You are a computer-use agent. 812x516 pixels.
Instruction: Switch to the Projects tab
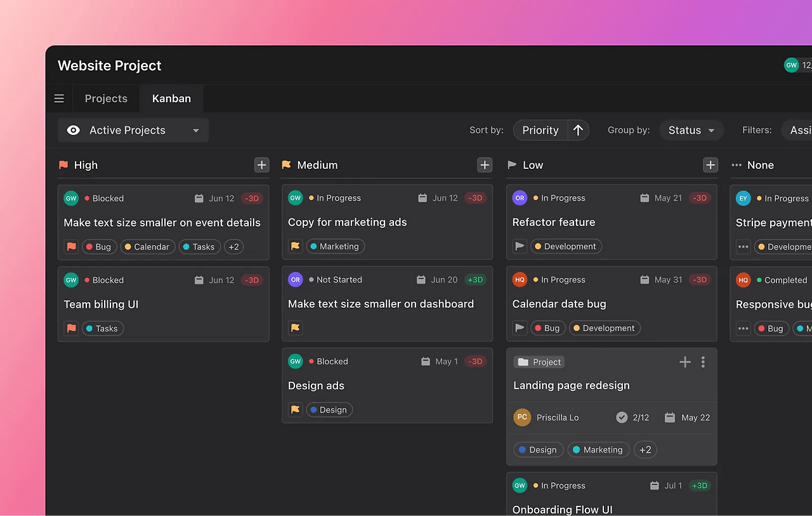pos(106,98)
